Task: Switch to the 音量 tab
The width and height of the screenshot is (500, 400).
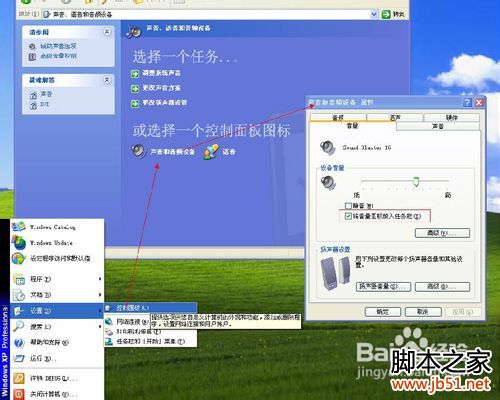Action: pyautogui.click(x=352, y=126)
